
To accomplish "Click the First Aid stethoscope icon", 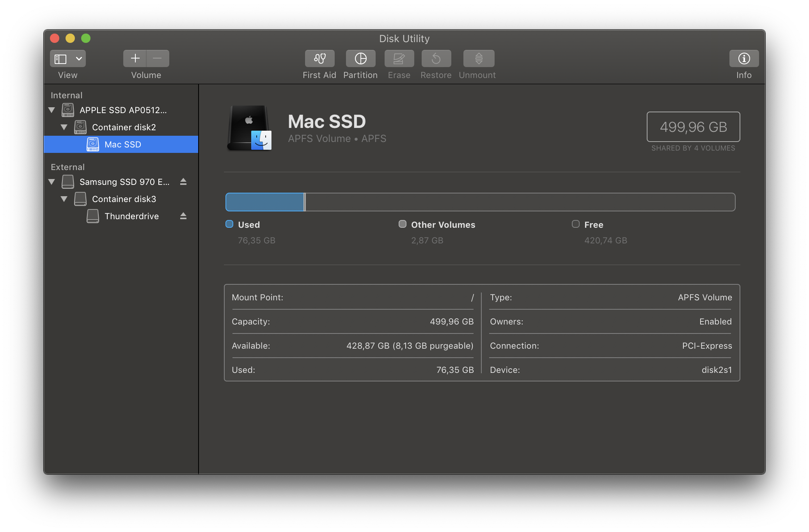I will 319,59.
